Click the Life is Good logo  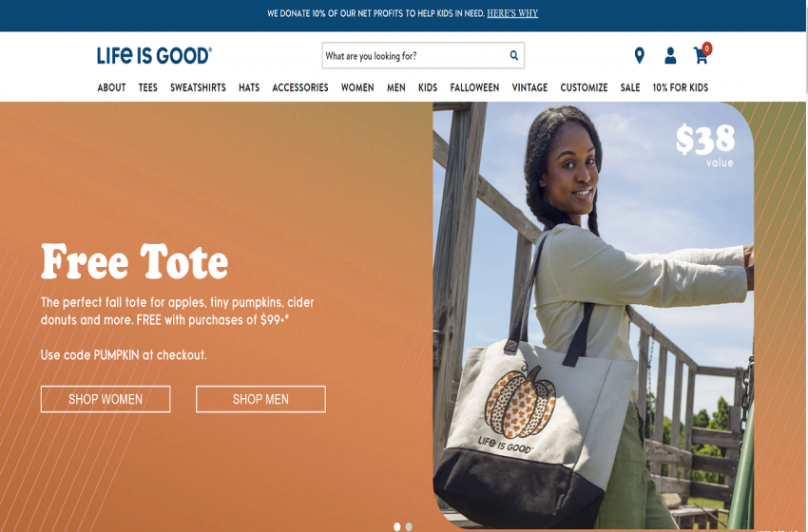click(x=154, y=56)
